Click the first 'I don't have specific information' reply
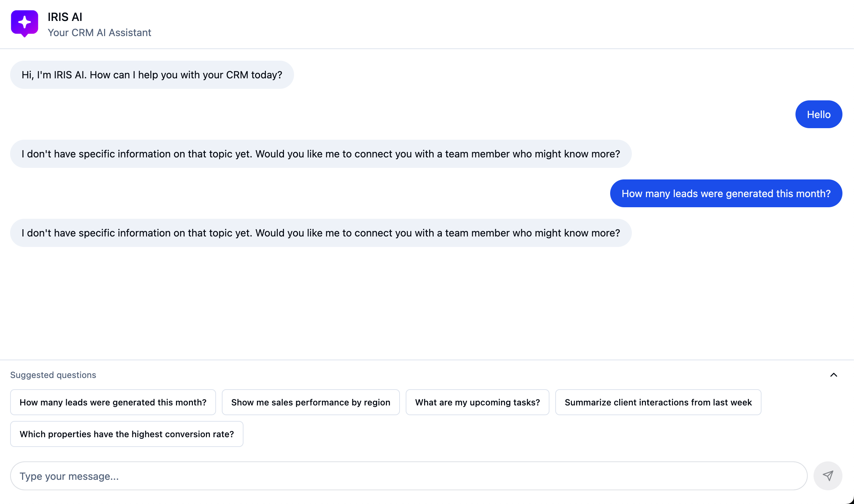Image resolution: width=854 pixels, height=504 pixels. tap(320, 154)
